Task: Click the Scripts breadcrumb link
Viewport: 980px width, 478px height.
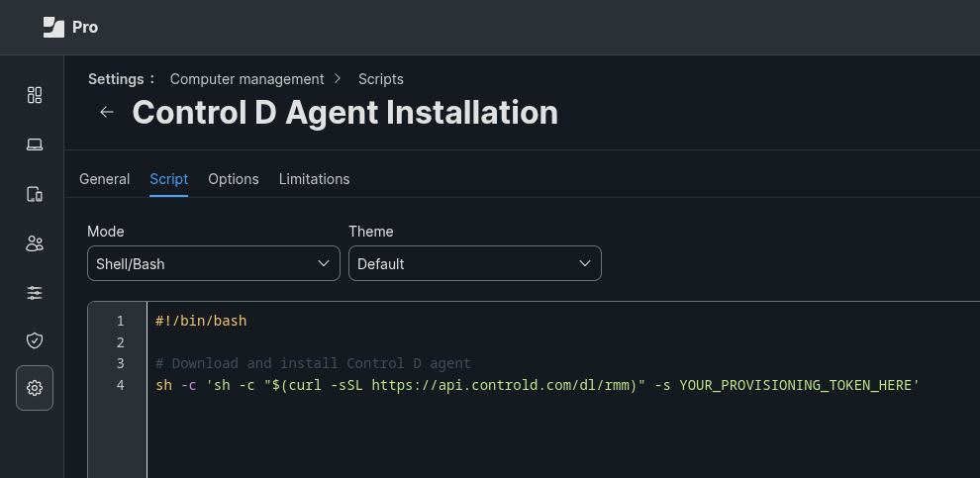Action: tap(381, 79)
